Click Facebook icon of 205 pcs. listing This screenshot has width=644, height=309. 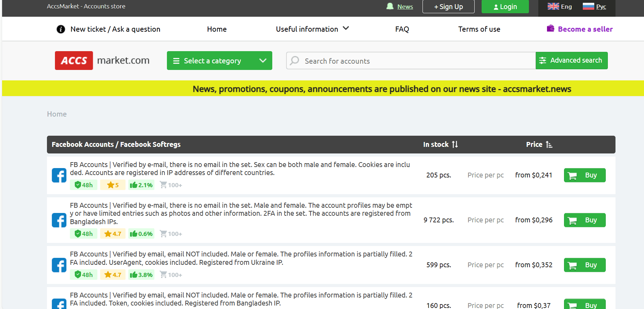[x=59, y=175]
